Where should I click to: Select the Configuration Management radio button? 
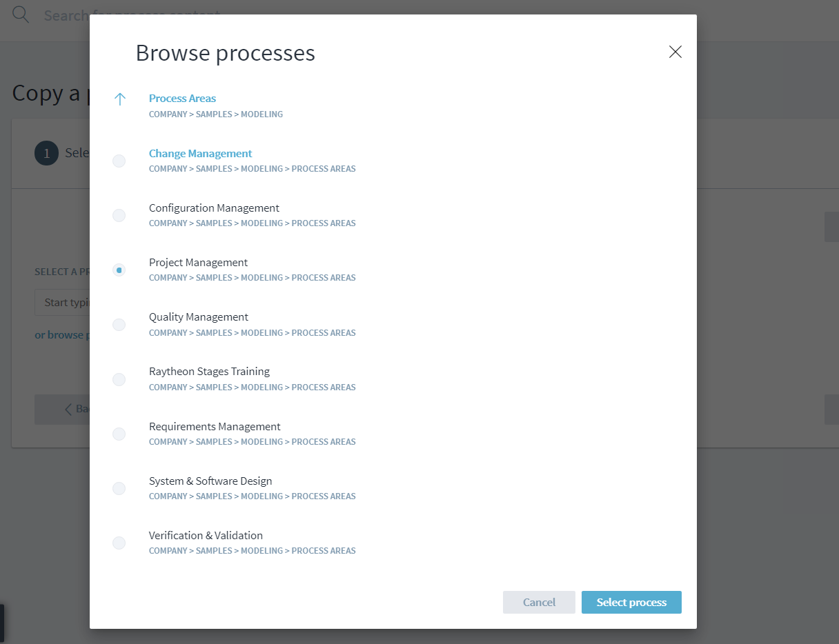(119, 215)
